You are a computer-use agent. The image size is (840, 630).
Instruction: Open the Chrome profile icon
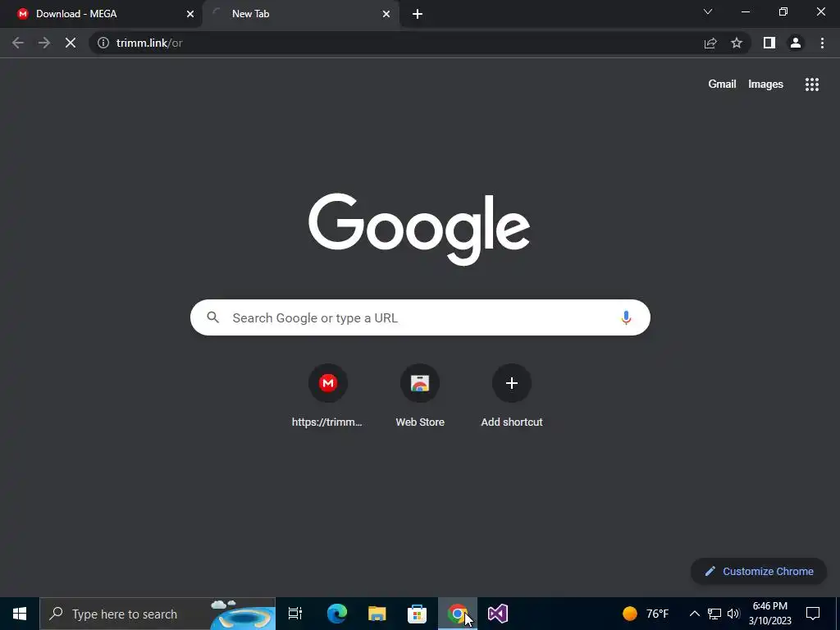point(796,43)
